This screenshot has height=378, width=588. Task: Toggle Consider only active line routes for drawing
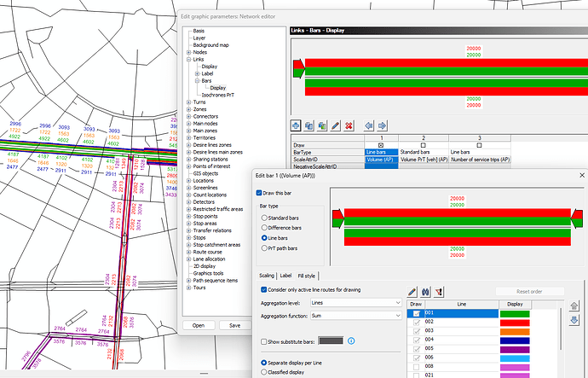[x=263, y=290]
